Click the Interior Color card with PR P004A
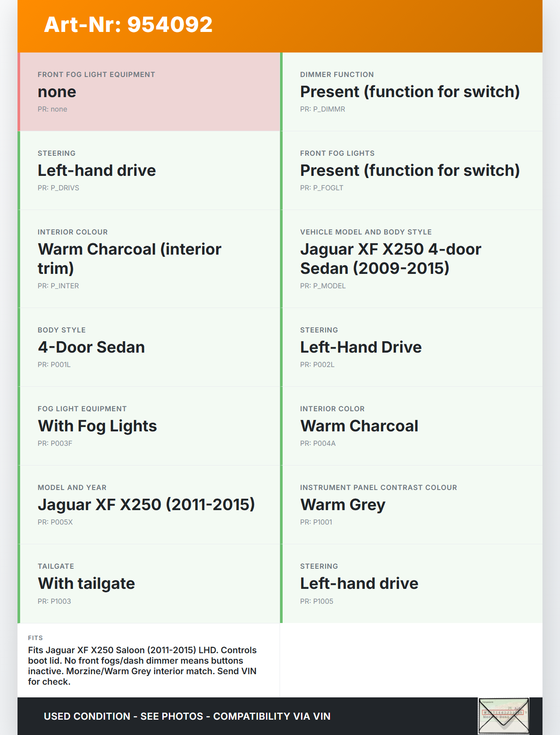The width and height of the screenshot is (560, 735). click(412, 426)
